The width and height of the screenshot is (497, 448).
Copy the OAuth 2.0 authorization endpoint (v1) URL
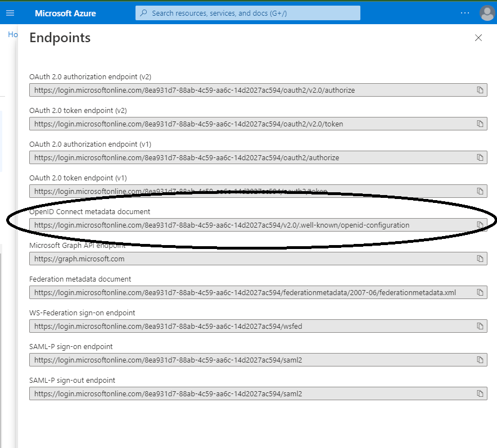480,157
